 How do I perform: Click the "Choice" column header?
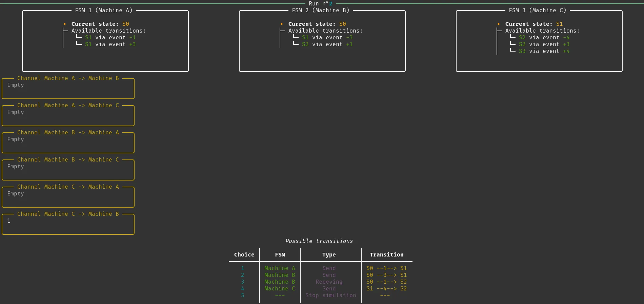pyautogui.click(x=244, y=255)
